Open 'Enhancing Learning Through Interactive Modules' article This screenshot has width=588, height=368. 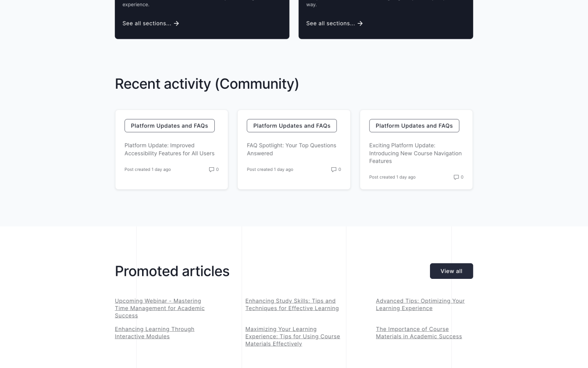154,333
